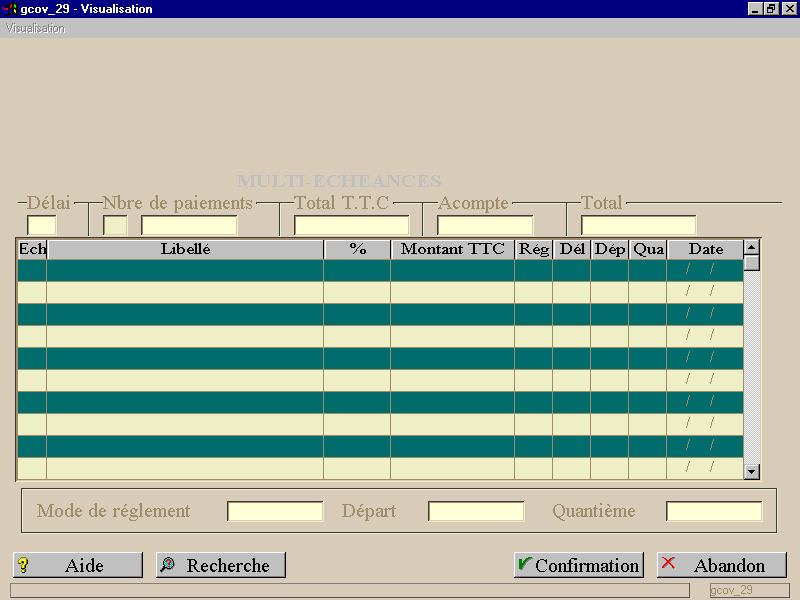The width and height of the screenshot is (800, 600).
Task: Click the green checkmark Confirmation icon
Action: tap(524, 563)
